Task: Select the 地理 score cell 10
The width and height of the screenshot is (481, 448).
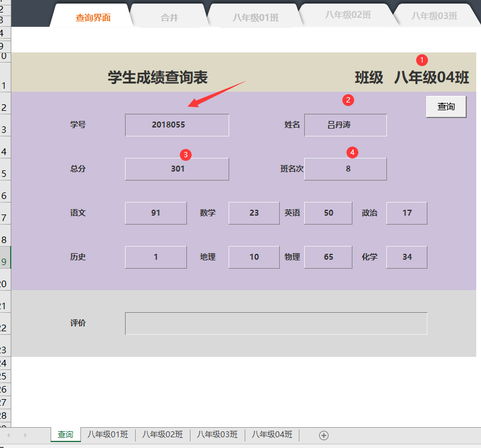Action: pyautogui.click(x=254, y=257)
